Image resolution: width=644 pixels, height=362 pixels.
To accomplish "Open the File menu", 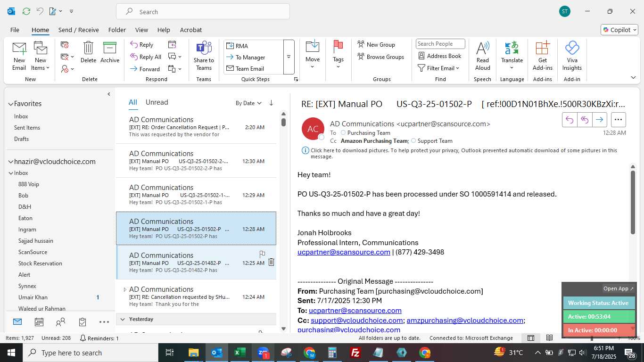I will [x=15, y=30].
